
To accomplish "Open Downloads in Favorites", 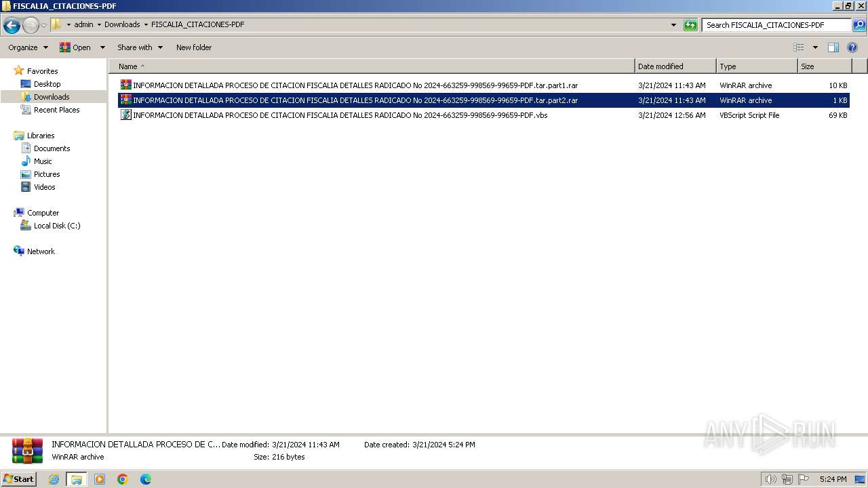I will pyautogui.click(x=52, y=97).
